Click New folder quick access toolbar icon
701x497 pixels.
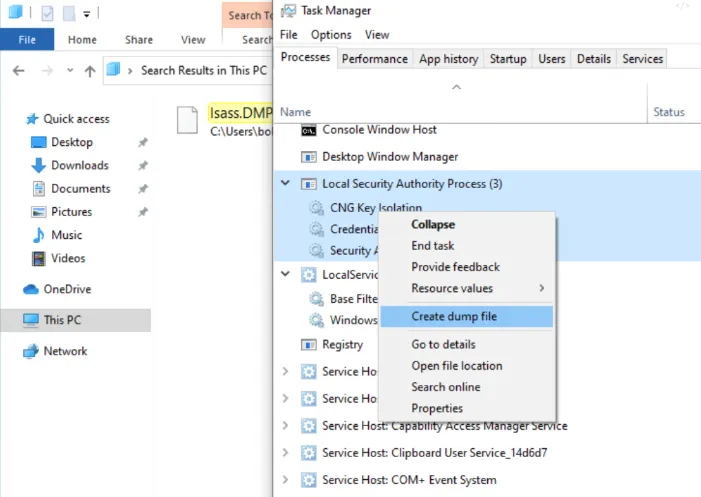(69, 13)
